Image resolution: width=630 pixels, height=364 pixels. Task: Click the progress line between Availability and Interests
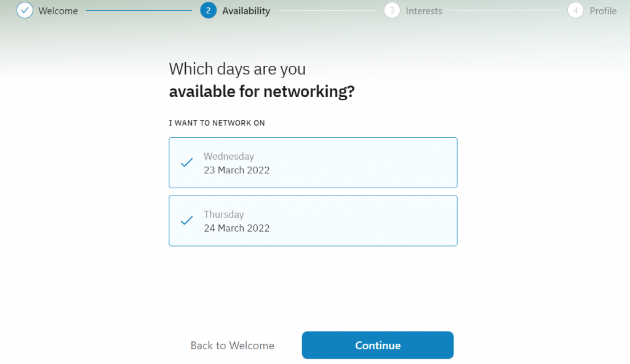(x=327, y=10)
